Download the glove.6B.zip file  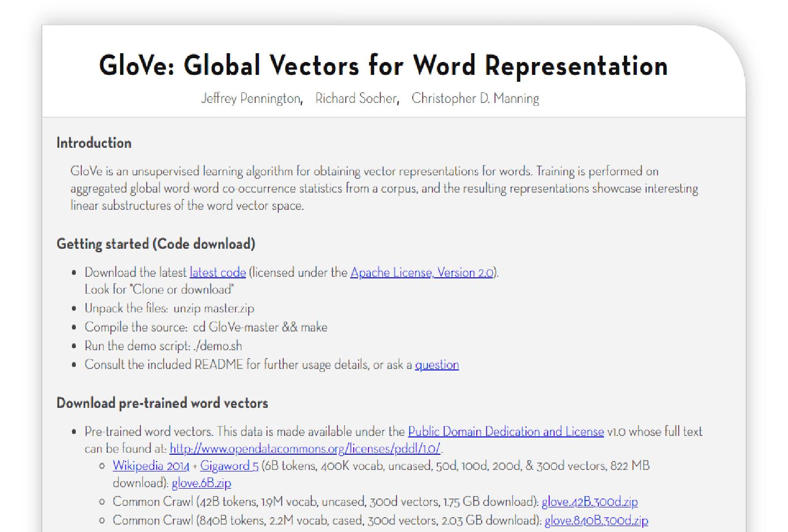(x=201, y=483)
